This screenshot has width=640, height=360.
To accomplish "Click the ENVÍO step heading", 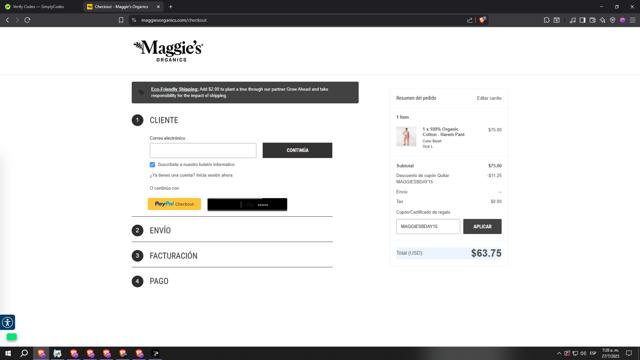I will pyautogui.click(x=160, y=231).
